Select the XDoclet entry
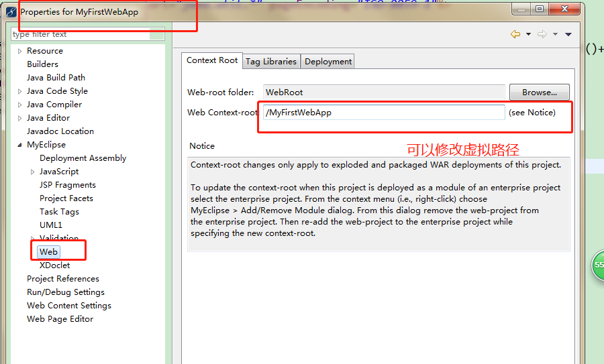The image size is (604, 364). (x=55, y=265)
